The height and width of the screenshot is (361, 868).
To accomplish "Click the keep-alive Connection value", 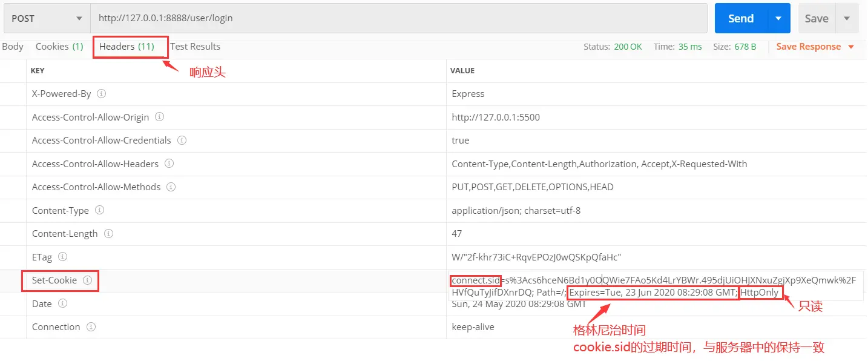I will point(473,327).
